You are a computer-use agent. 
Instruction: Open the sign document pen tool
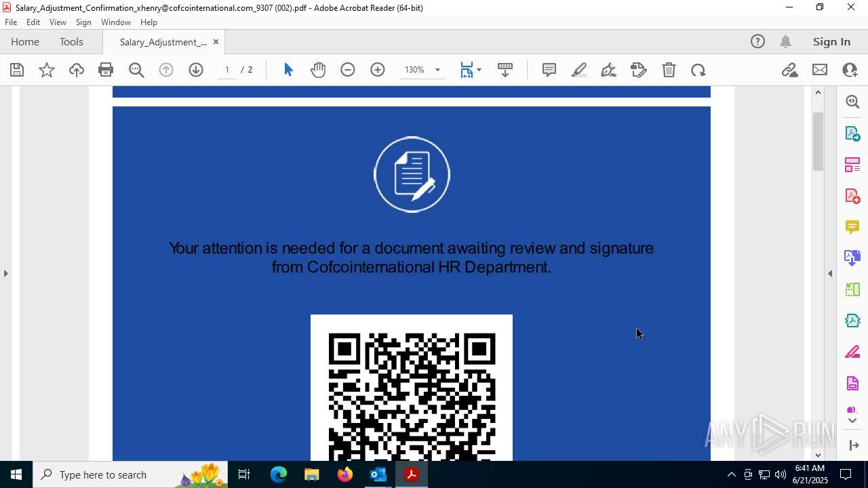609,70
